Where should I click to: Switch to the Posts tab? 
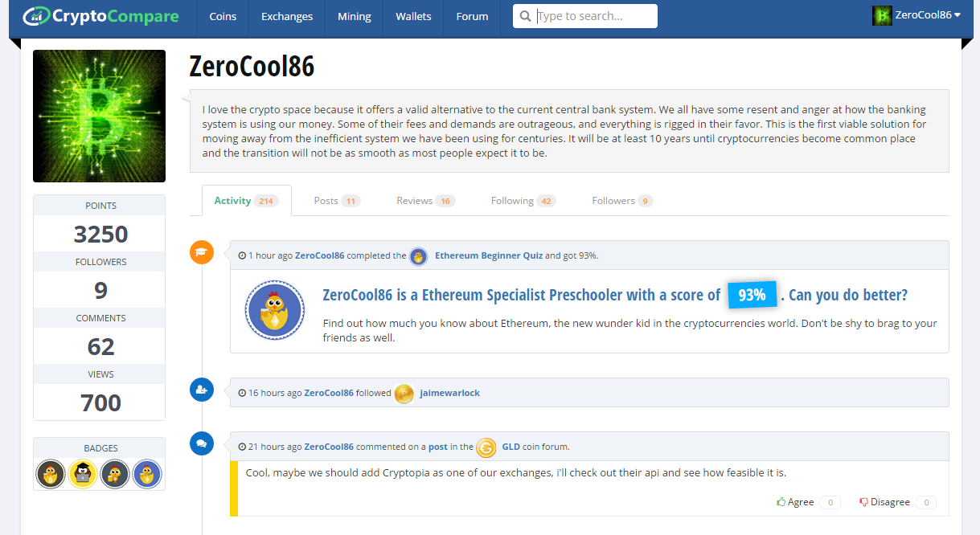(x=337, y=201)
